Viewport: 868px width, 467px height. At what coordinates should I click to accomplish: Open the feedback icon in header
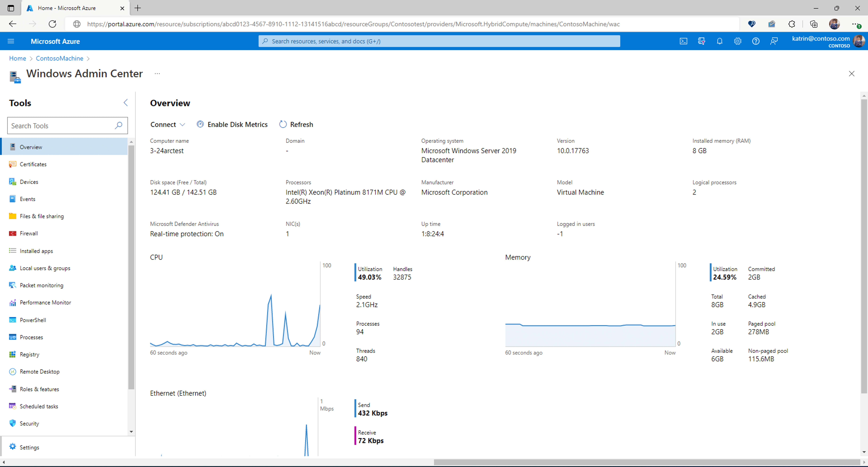774,41
